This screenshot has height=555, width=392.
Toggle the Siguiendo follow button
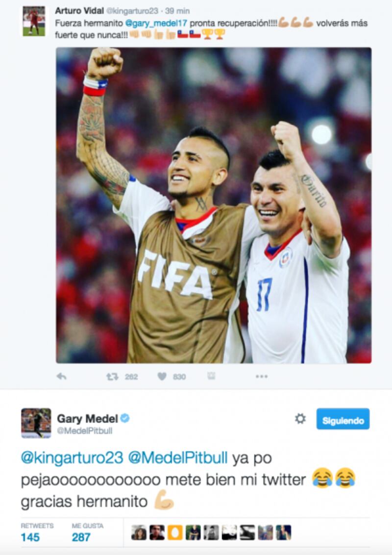[x=343, y=419]
